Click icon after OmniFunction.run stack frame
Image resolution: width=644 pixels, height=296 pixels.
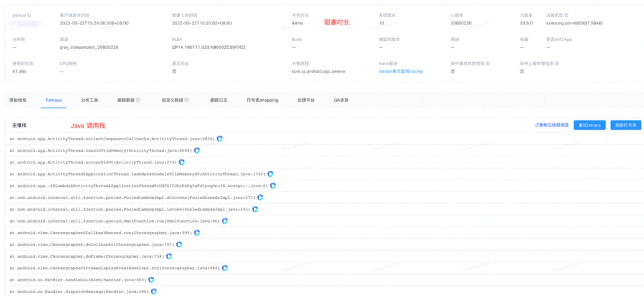coord(225,221)
